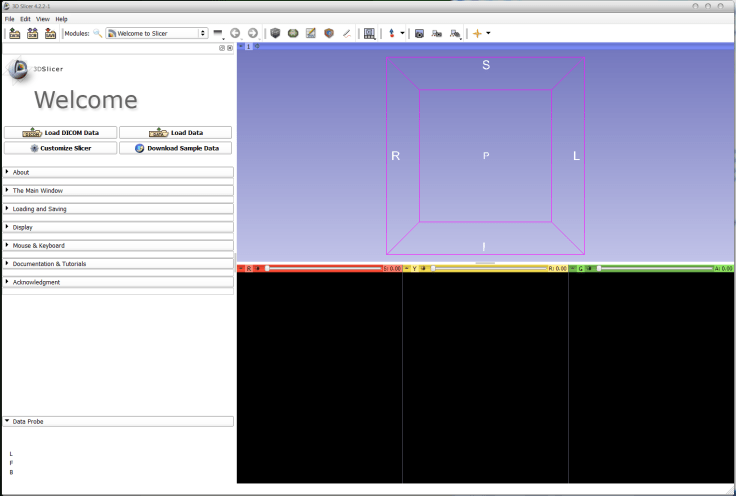Screen dimensions: 736x496
Task: Close the module panel with X icon
Action: (x=230, y=48)
